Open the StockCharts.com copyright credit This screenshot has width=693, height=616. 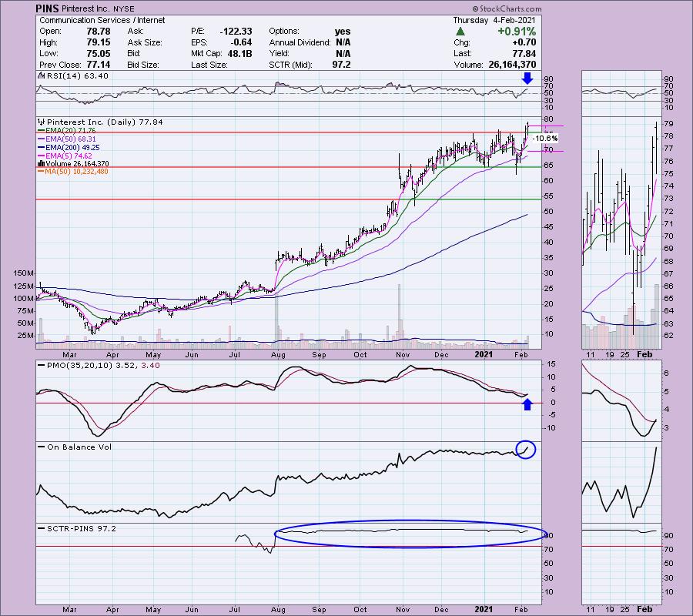point(507,8)
